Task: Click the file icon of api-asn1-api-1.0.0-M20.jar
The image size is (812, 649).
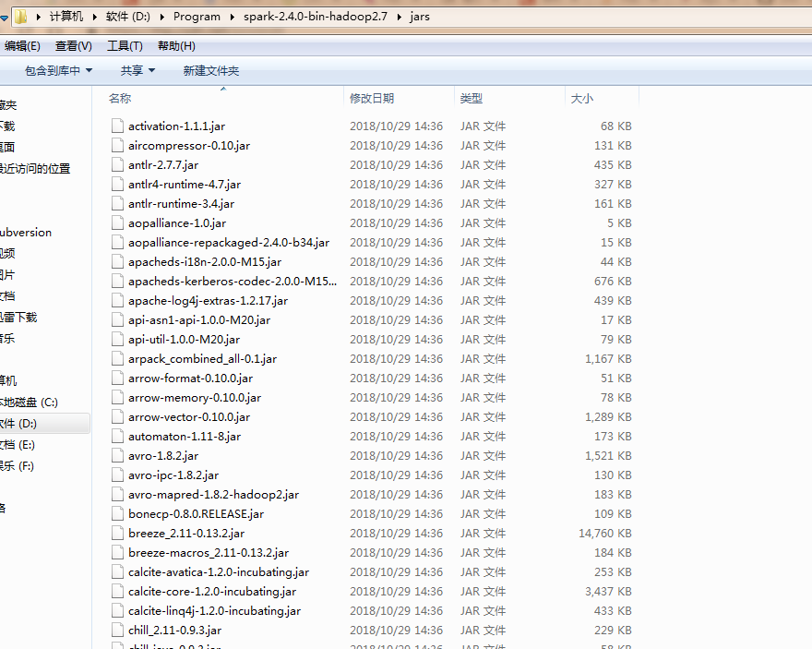Action: (x=117, y=320)
